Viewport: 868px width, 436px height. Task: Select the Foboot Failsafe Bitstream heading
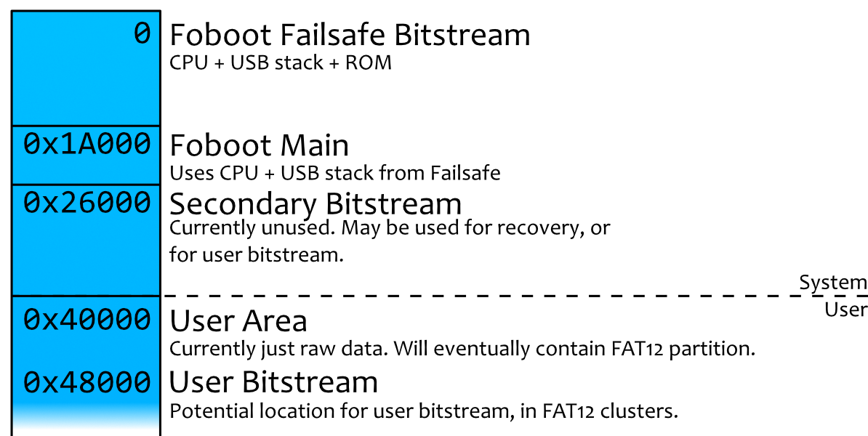coord(350,35)
